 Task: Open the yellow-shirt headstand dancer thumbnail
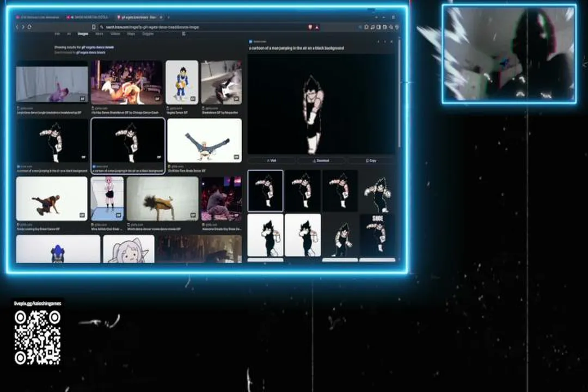pyautogui.click(x=162, y=199)
